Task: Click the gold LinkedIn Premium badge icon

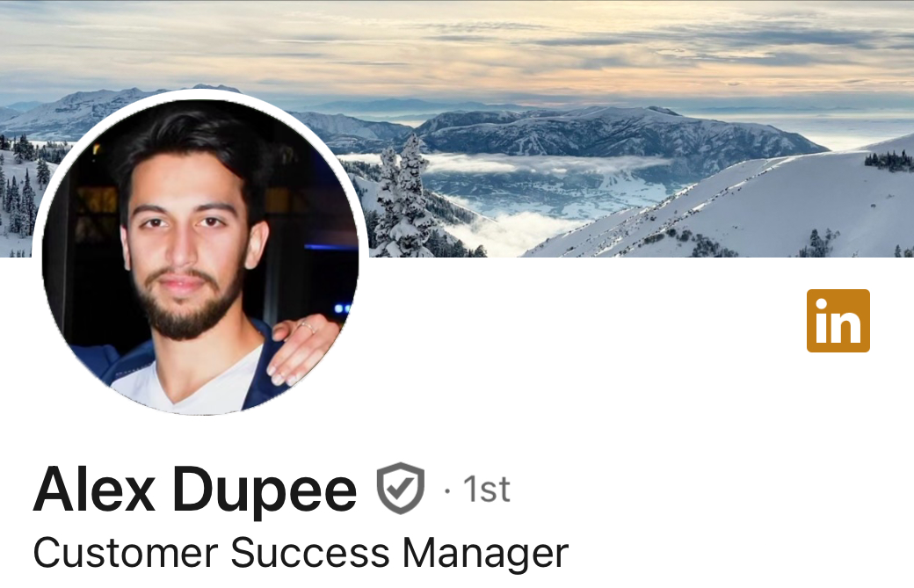Action: pyautogui.click(x=838, y=321)
